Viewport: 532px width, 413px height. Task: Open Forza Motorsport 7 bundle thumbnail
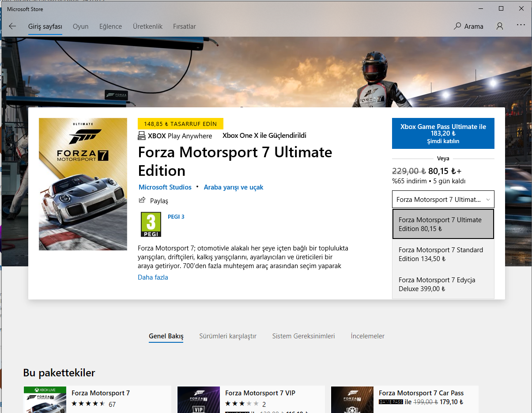pyautogui.click(x=44, y=399)
